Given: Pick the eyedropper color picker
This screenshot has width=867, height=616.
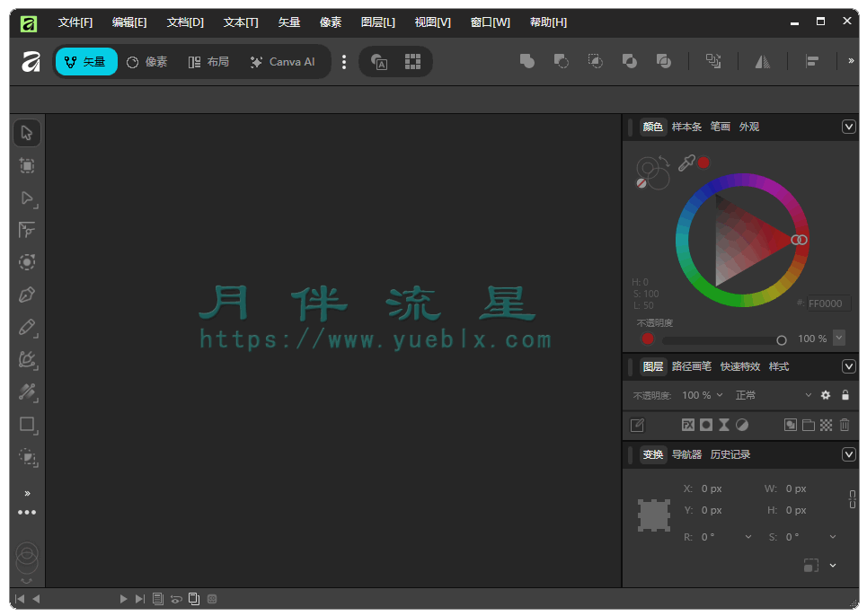Looking at the screenshot, I should coord(686,163).
